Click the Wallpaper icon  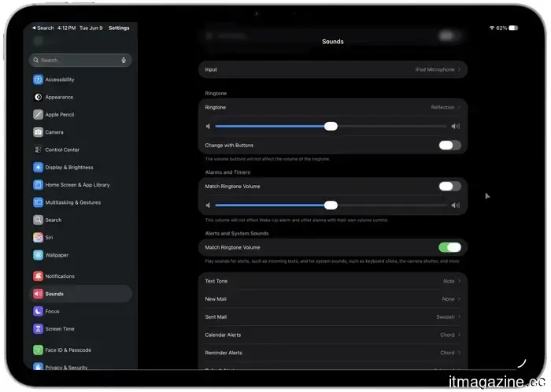[x=38, y=255]
